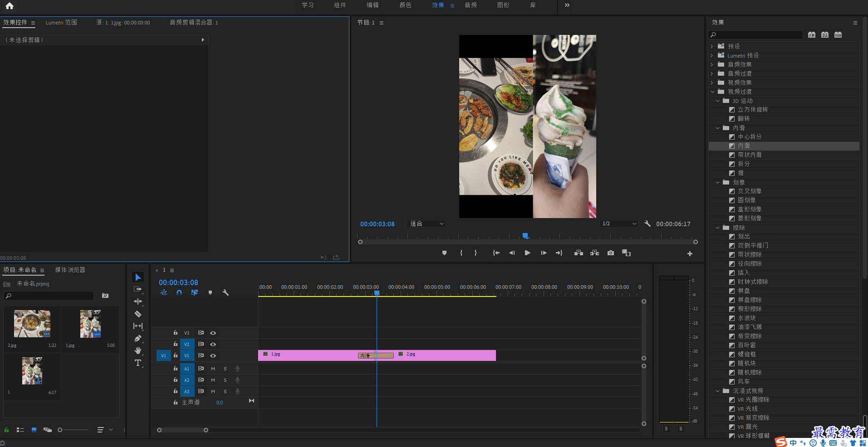The height and width of the screenshot is (447, 868).
Task: Add a marker in program monitor
Action: tap(444, 253)
